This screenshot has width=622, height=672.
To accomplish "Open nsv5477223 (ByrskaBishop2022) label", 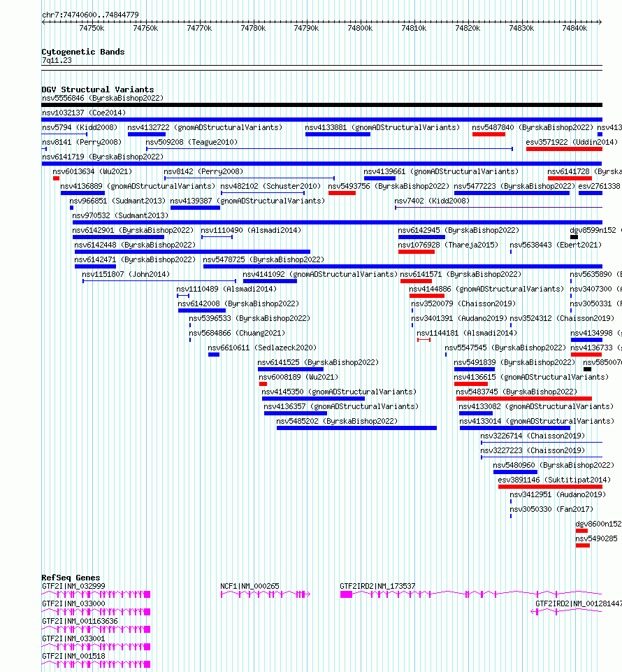I will (x=514, y=186).
